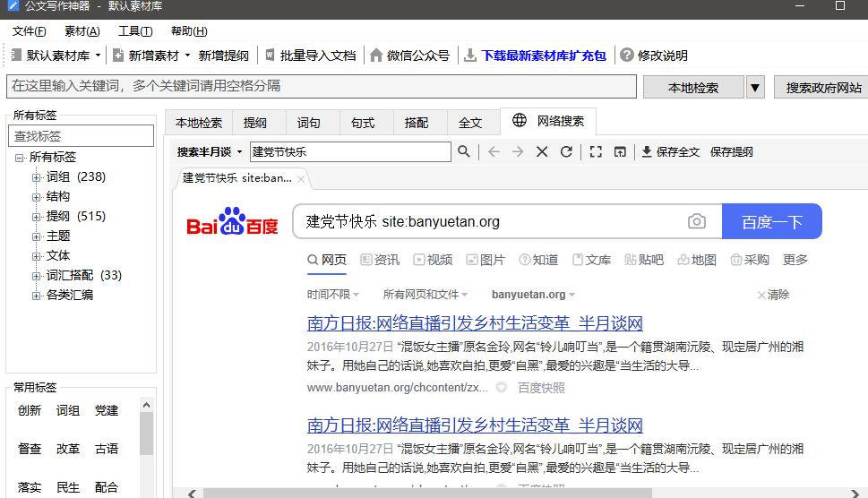This screenshot has height=498, width=868.
Task: Select Baidu 文库 category
Action: (x=591, y=260)
